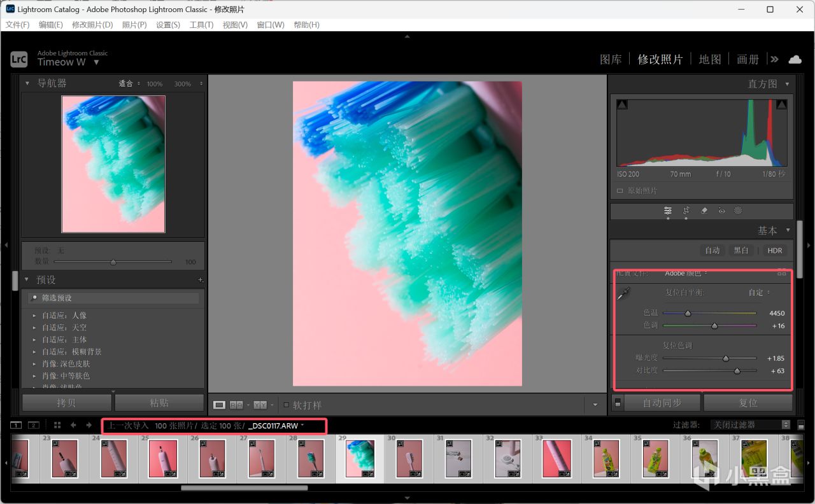Go forward with the filmstrip right arrow
The width and height of the screenshot is (815, 504).
[89, 425]
